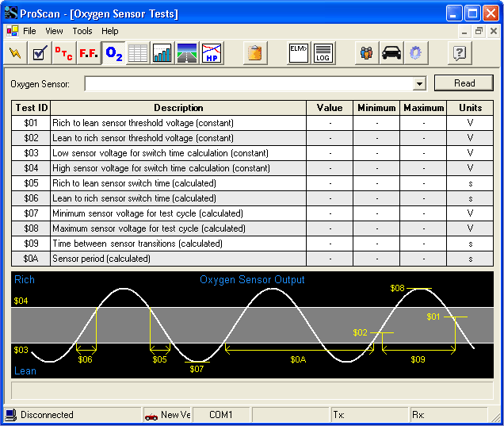Click the $05 test ID cell

point(31,183)
